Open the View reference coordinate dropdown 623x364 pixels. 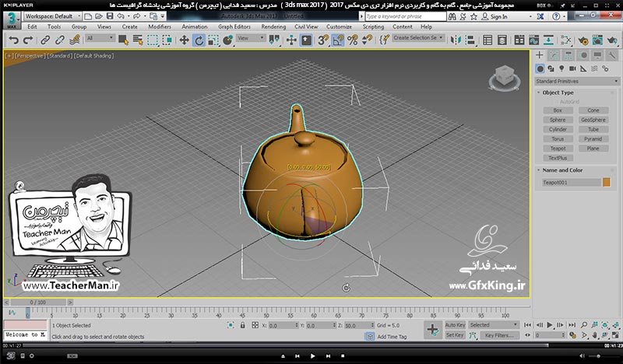pos(251,38)
